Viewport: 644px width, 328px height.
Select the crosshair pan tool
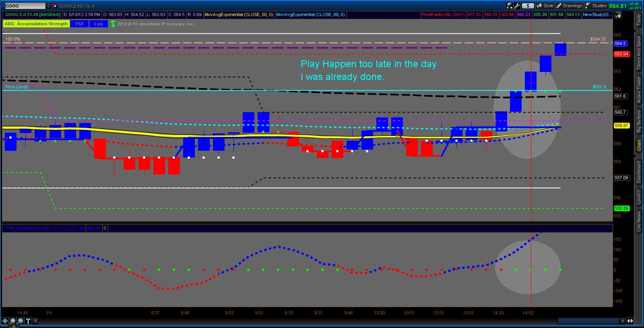(5, 321)
